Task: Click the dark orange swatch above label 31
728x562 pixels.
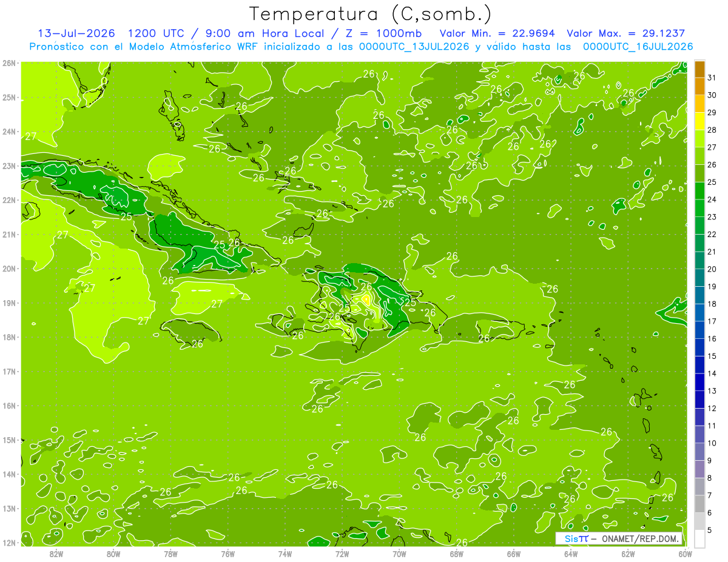Action: 699,69
